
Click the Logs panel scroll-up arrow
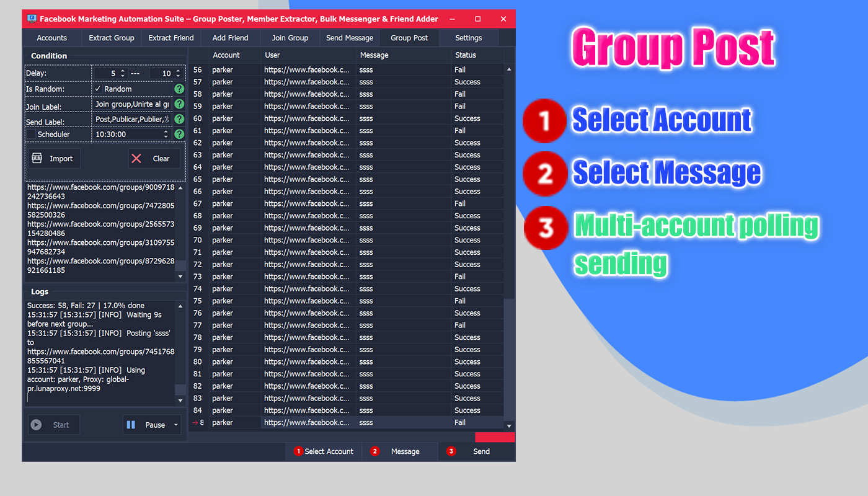(x=180, y=306)
